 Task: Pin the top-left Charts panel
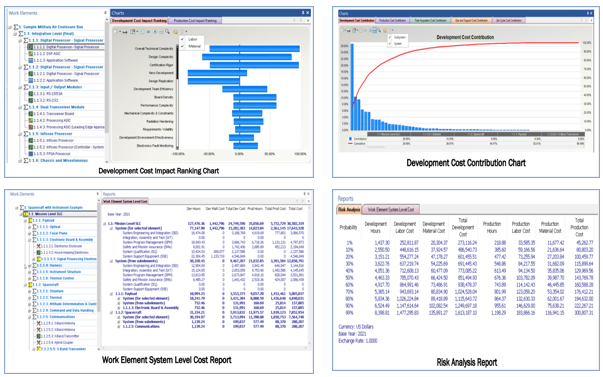(303, 13)
